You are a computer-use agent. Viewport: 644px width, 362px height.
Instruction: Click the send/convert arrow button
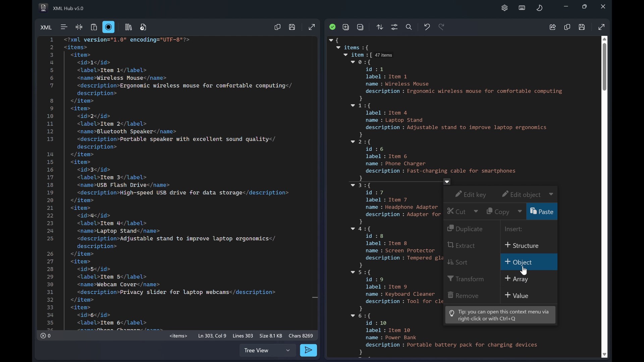pyautogui.click(x=309, y=351)
